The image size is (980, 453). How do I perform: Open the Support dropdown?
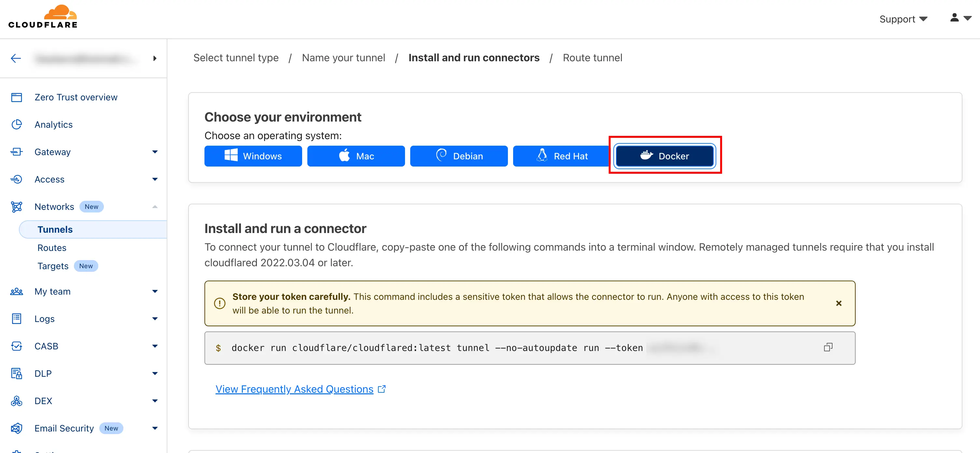(903, 19)
